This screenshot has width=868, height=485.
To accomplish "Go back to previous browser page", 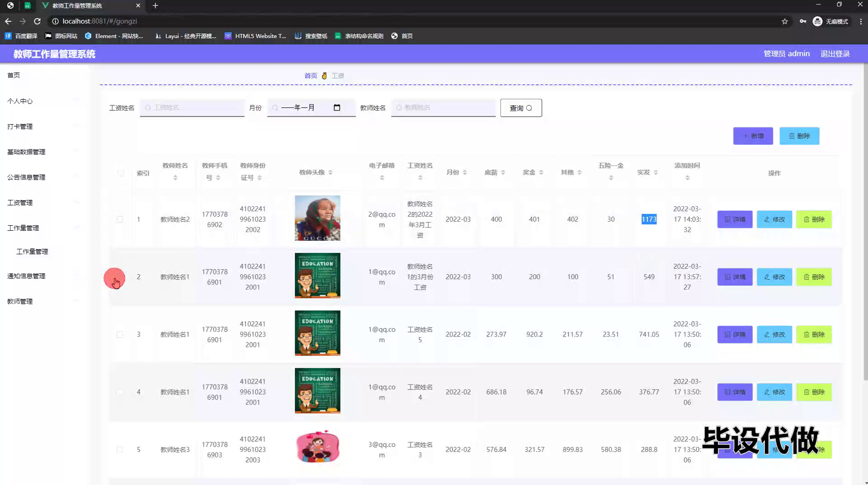I will pyautogui.click(x=8, y=21).
